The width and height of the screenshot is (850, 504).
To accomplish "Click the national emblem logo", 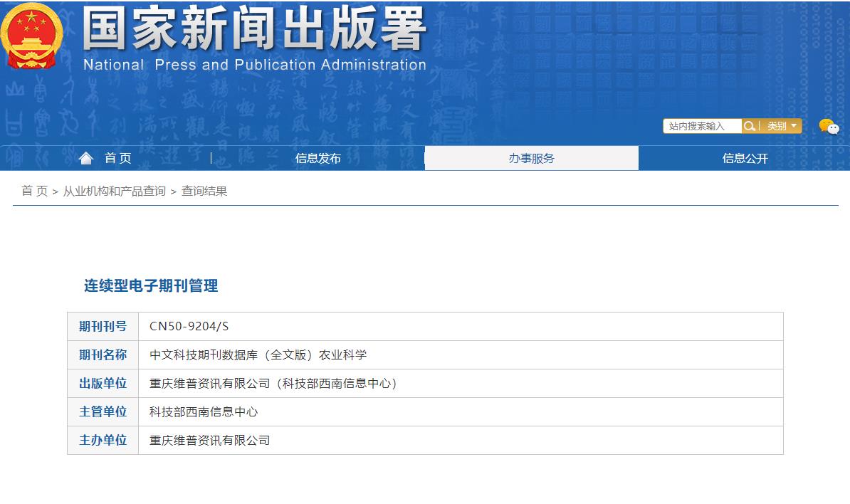I will (x=29, y=39).
